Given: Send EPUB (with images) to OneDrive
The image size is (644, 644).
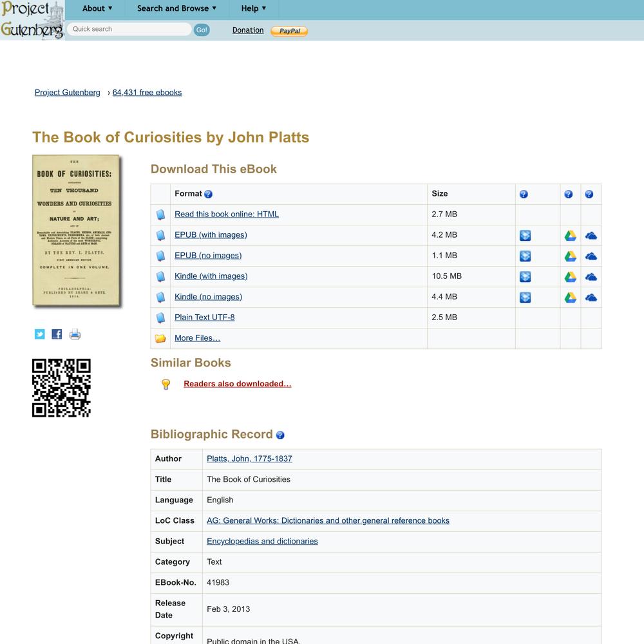Looking at the screenshot, I should 591,236.
